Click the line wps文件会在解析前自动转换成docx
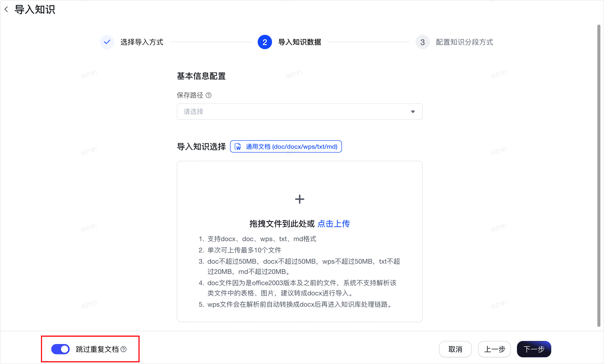Screen dimensions: 604x364 click(299, 304)
